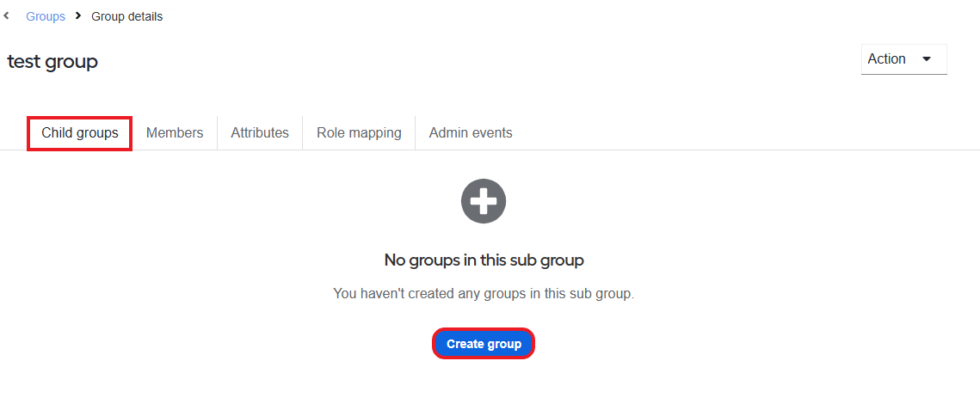Viewport: 980px width, 410px height.
Task: Switch to the Members tab
Action: point(175,133)
